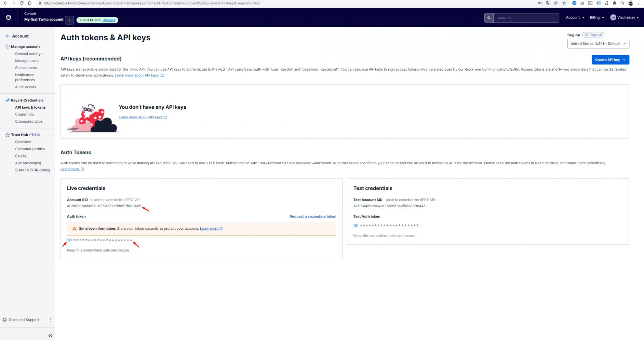Click the Upgrade trial link

(109, 20)
